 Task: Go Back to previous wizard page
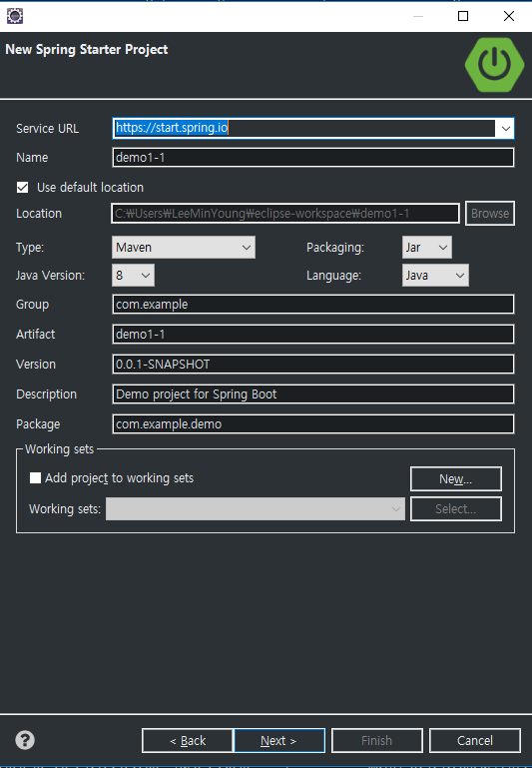[x=188, y=741]
